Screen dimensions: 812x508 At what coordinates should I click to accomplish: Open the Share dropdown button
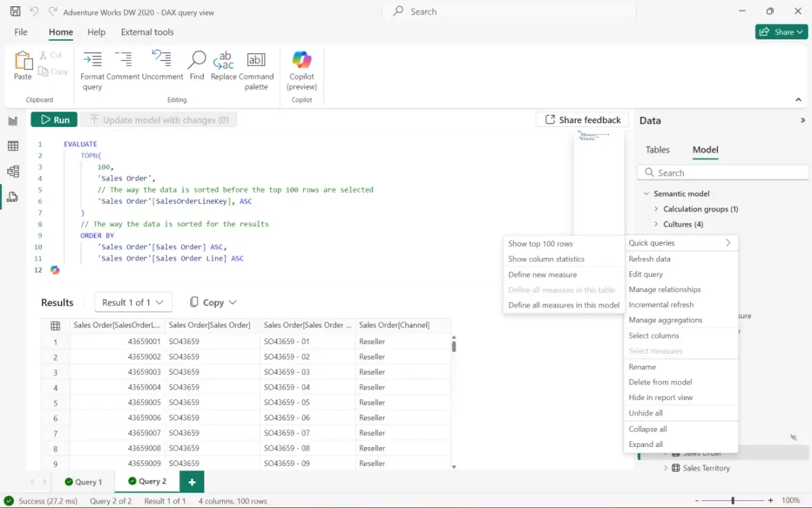coord(781,32)
